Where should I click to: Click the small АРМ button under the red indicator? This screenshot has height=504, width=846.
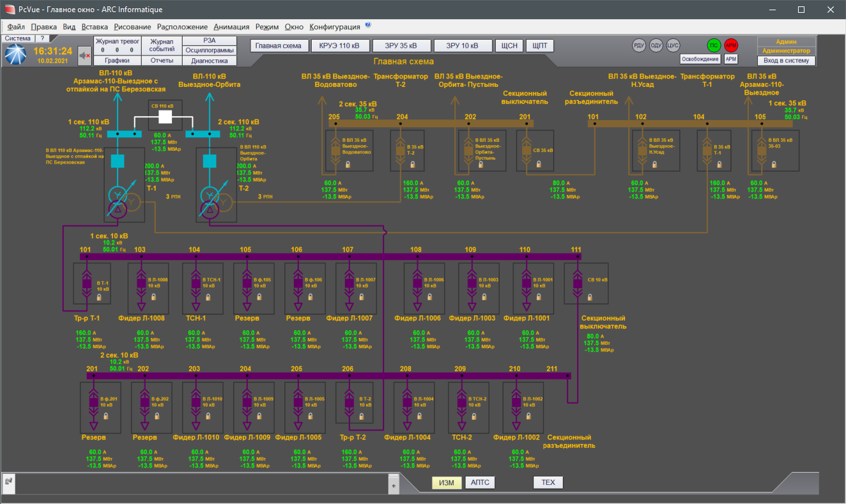pos(731,59)
